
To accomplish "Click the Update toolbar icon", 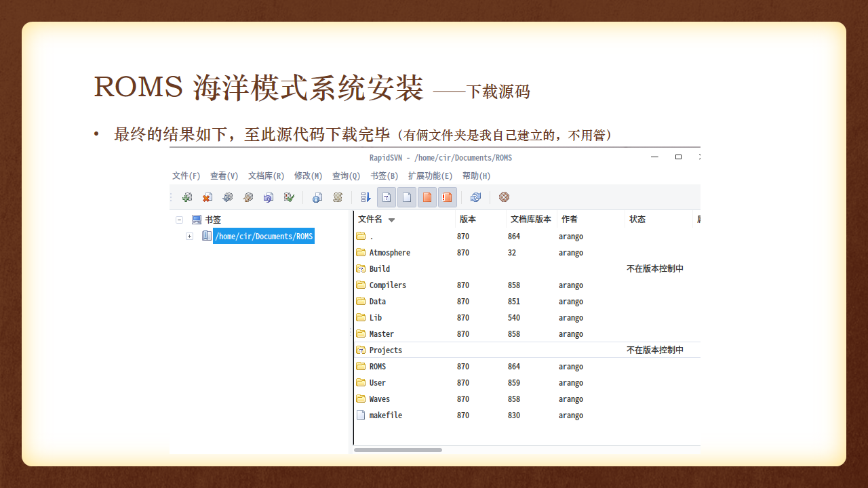I will pyautogui.click(x=228, y=197).
